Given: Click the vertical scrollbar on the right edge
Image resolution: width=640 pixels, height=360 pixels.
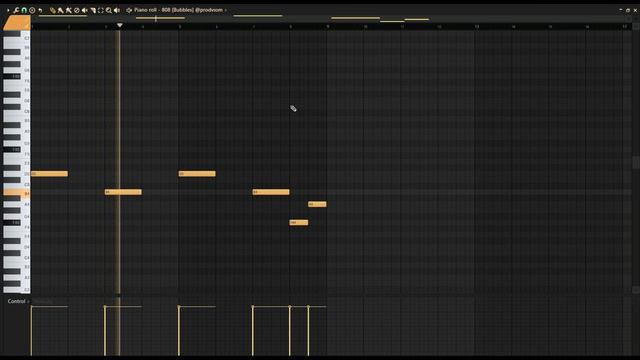Looking at the screenshot, I should pos(636,162).
